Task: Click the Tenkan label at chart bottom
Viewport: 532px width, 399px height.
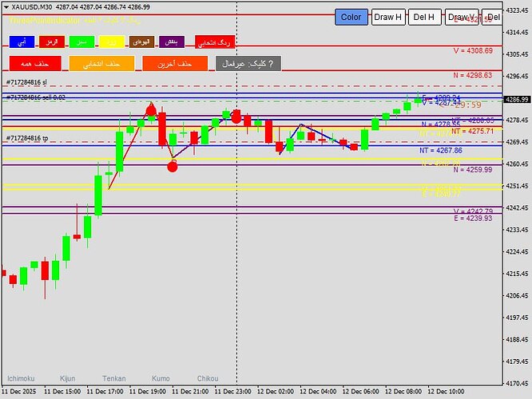Action: (114, 378)
